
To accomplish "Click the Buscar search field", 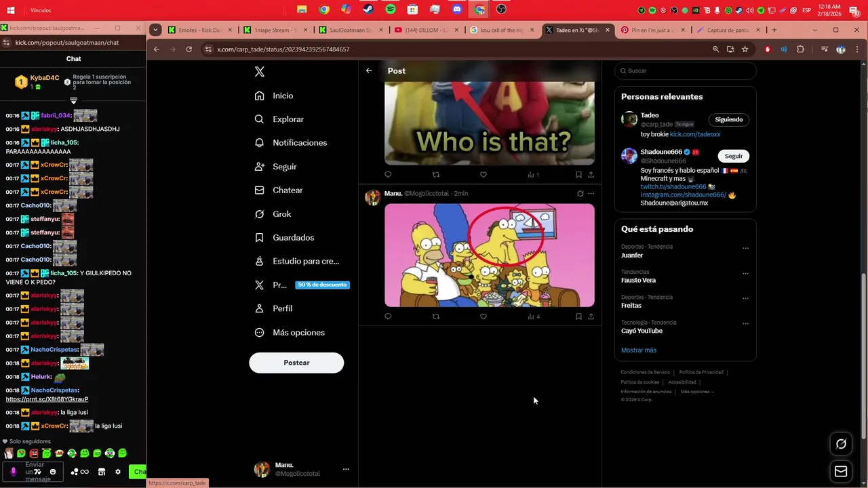I will [685, 71].
